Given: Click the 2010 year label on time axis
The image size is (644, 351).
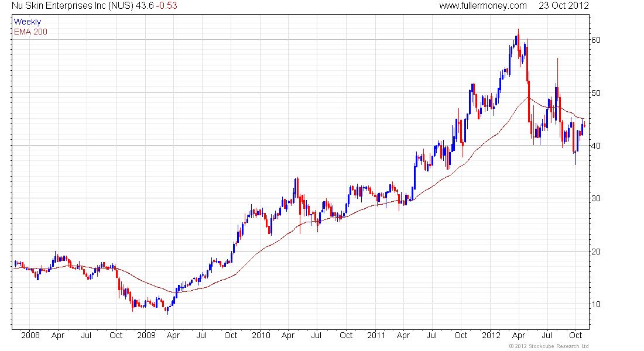Looking at the screenshot, I should point(261,335).
